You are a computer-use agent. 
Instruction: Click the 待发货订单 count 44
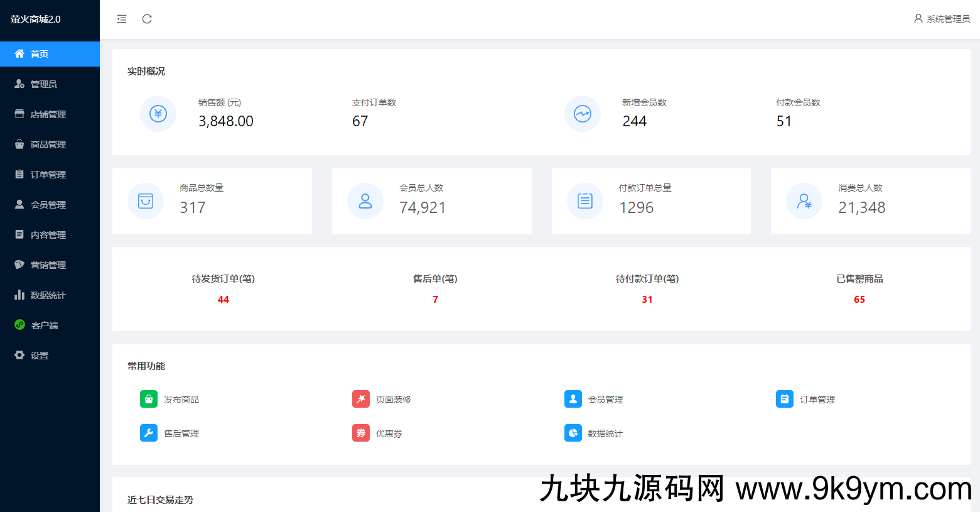pos(223,300)
